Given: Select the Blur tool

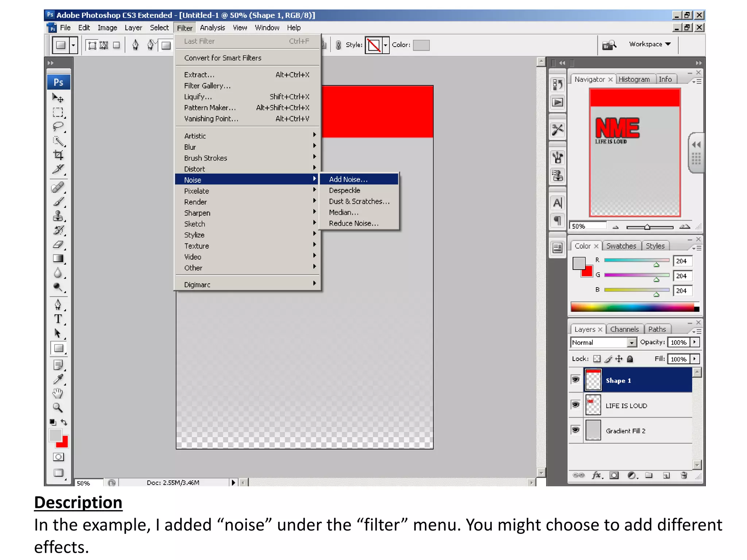Looking at the screenshot, I should 58,273.
